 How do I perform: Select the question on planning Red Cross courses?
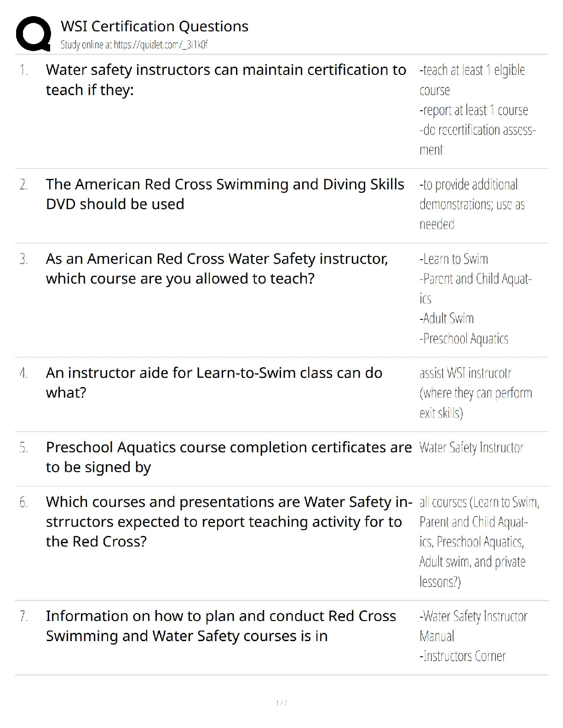pos(221,626)
